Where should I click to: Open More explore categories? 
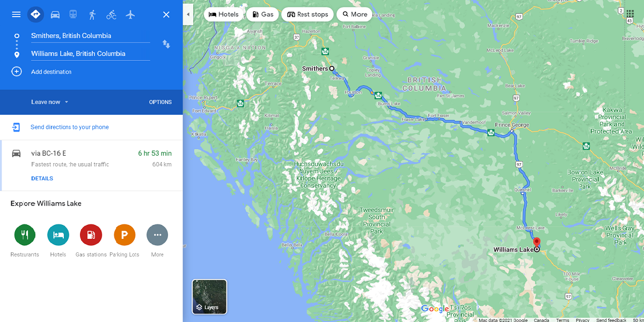(157, 235)
